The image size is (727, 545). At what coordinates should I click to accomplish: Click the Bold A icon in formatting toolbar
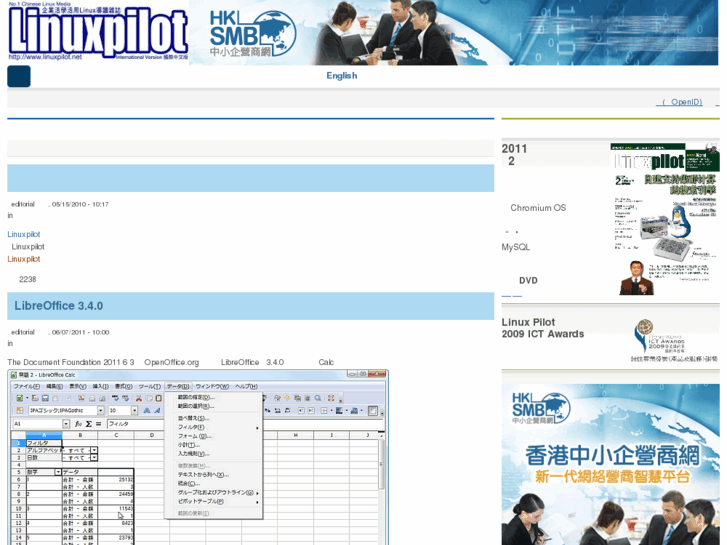pyautogui.click(x=147, y=410)
